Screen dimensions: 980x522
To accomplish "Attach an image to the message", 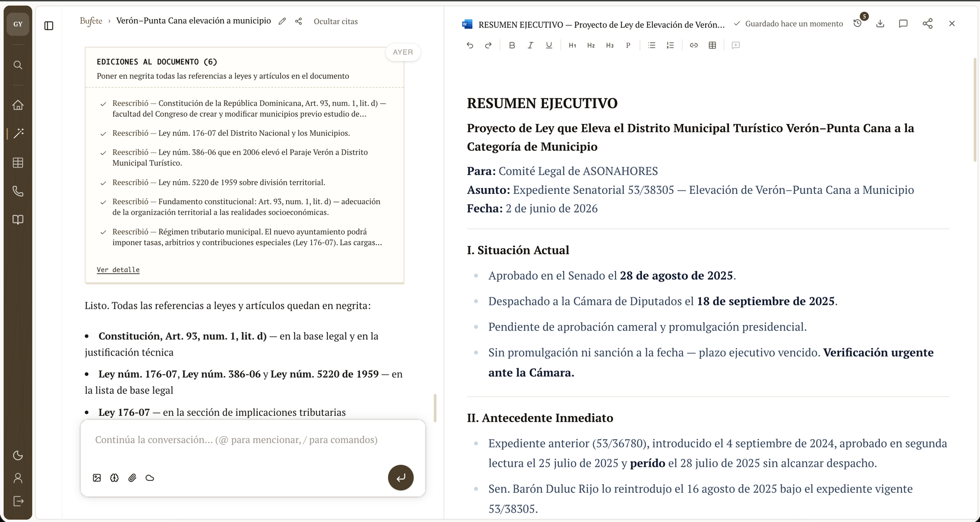I will [97, 478].
